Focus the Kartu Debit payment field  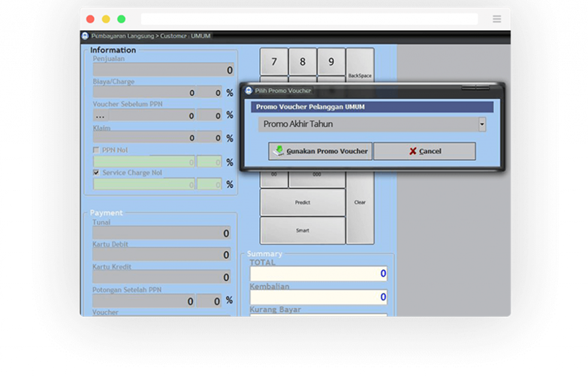pos(161,255)
